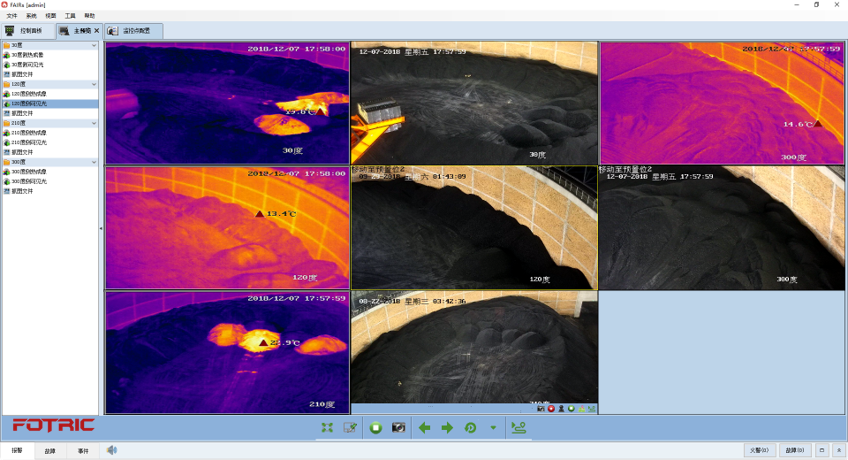The image size is (848, 460).
Task: Open the 视图 menu
Action: pyautogui.click(x=51, y=16)
